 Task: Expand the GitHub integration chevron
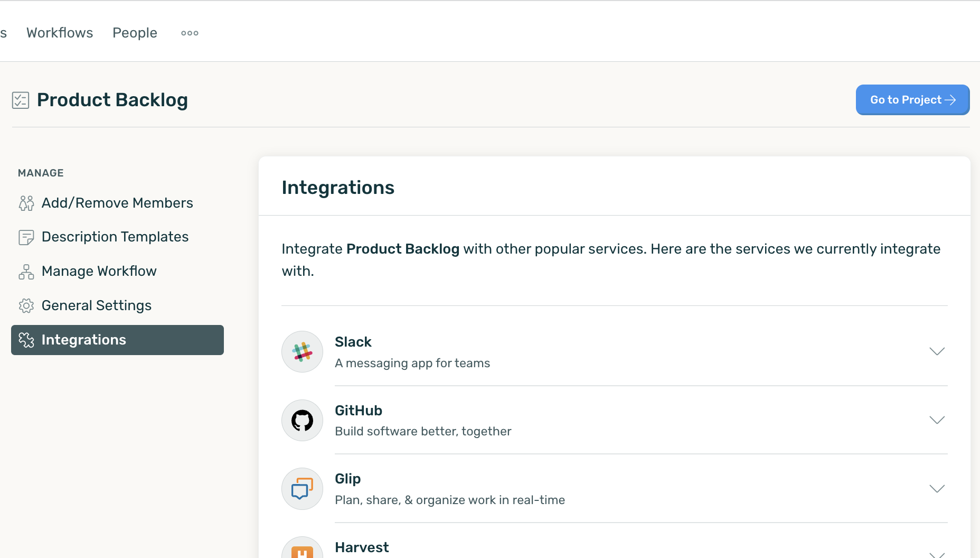[937, 420]
